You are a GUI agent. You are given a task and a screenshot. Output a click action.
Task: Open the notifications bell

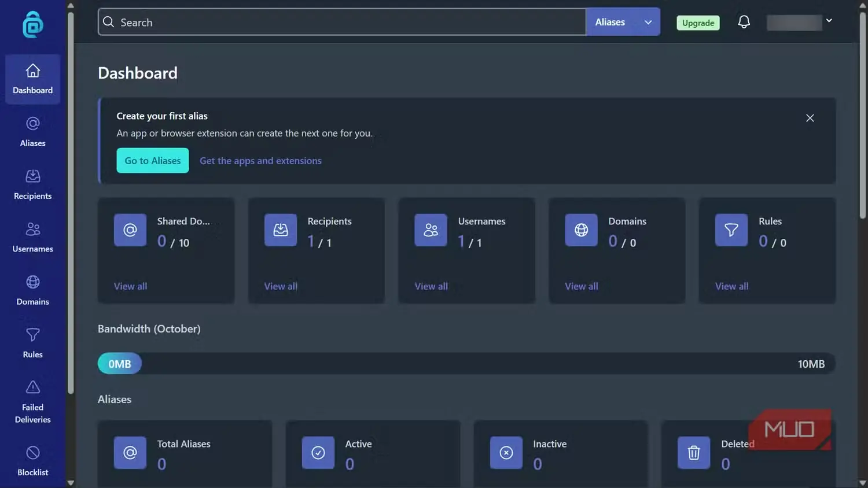click(x=744, y=22)
